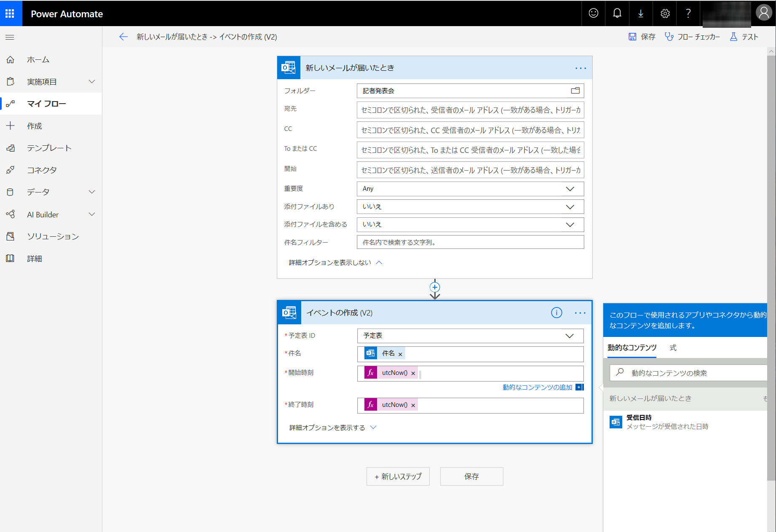This screenshot has width=776, height=532.
Task: Click the Outlook icon on the trigger card
Action: pos(289,68)
